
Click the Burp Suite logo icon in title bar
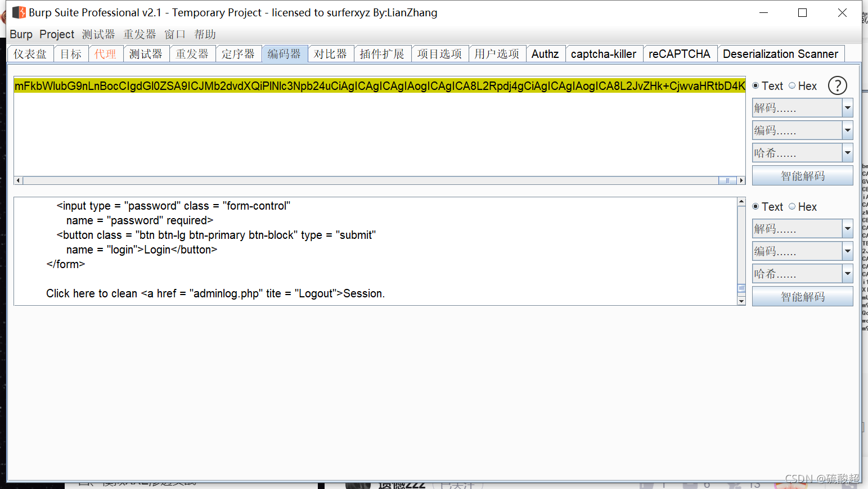tap(19, 12)
